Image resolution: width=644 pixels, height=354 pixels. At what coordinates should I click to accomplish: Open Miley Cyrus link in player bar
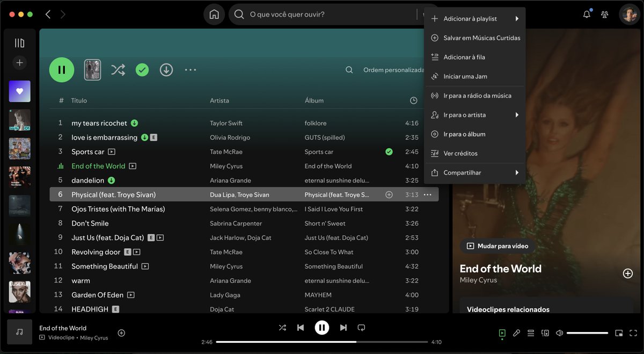(x=94, y=338)
